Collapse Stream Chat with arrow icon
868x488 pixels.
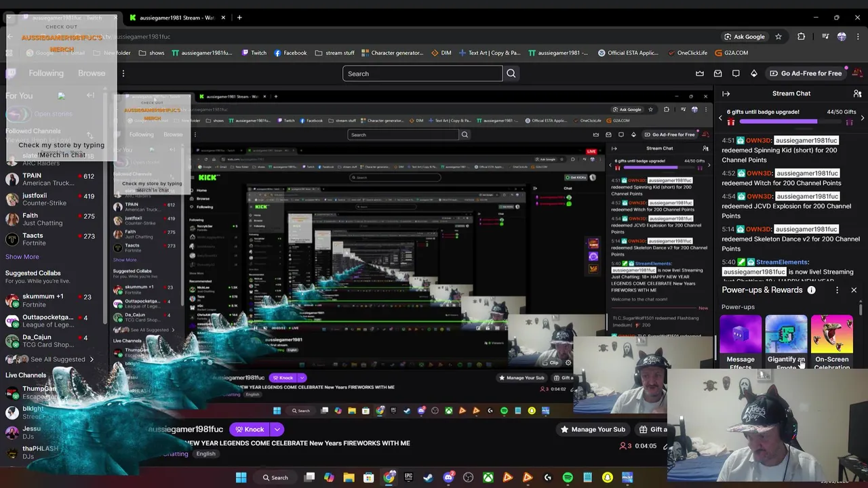tap(726, 94)
